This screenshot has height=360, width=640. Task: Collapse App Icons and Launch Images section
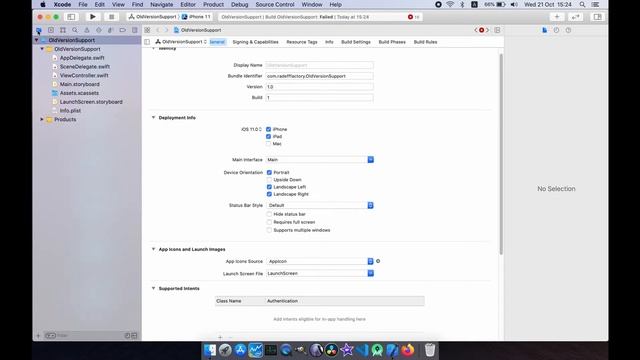153,249
